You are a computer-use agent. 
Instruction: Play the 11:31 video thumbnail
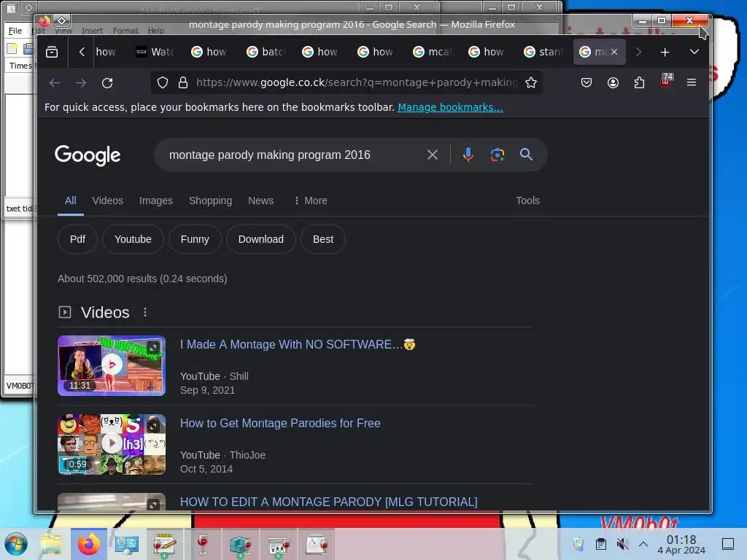pos(112,366)
